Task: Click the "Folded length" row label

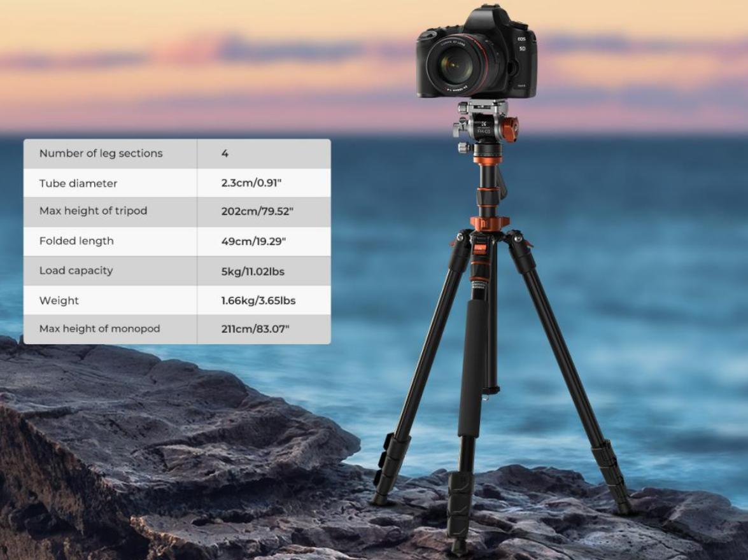Action: 76,241
